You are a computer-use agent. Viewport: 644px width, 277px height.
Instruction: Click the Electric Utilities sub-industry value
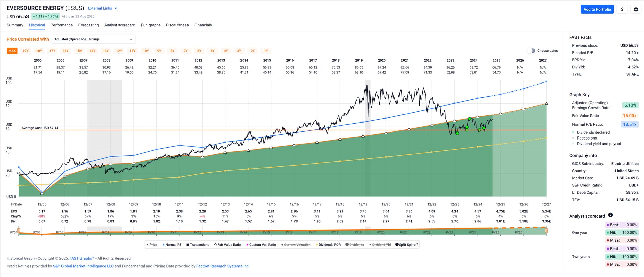625,164
